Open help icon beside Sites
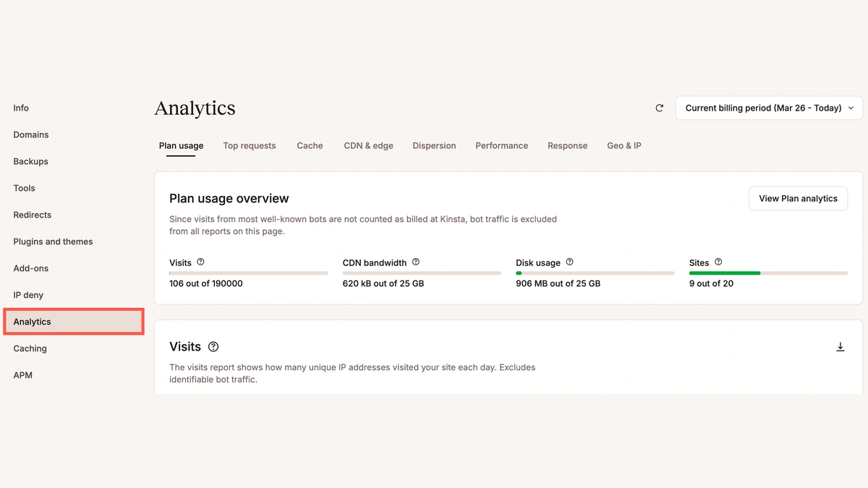Image resolution: width=868 pixels, height=488 pixels. (x=718, y=262)
